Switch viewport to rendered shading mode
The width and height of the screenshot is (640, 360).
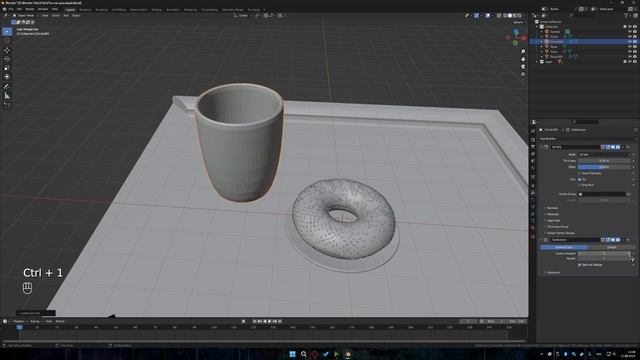[x=519, y=16]
